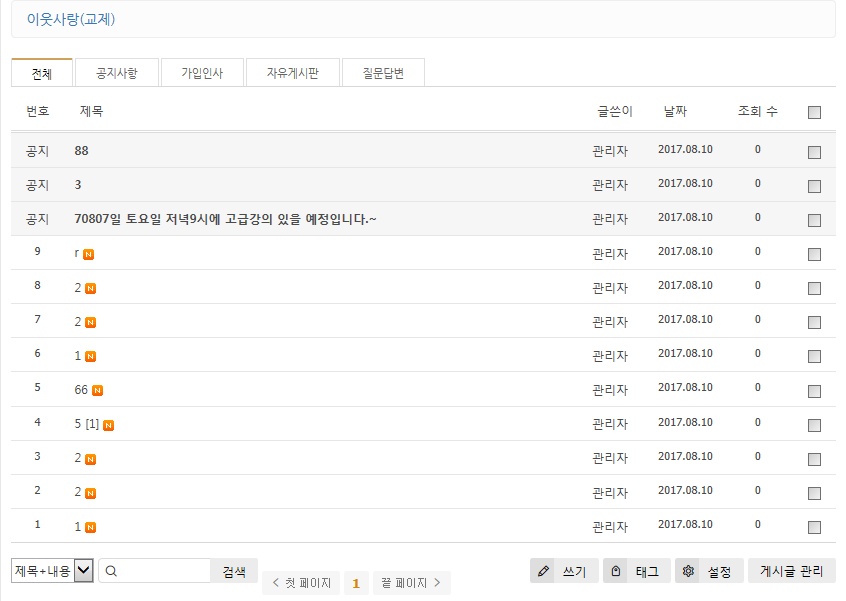Screen dimensions: 846x601
Task: Click the tag icon on the 태그 button
Action: 617,571
